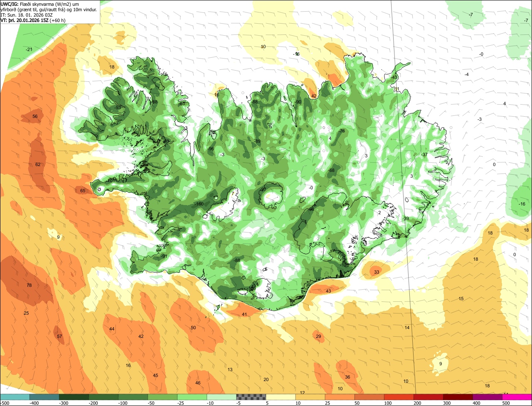Screen dimensions: 532x406
Task: Click the -200 label on the legend
Action: pyautogui.click(x=94, y=403)
